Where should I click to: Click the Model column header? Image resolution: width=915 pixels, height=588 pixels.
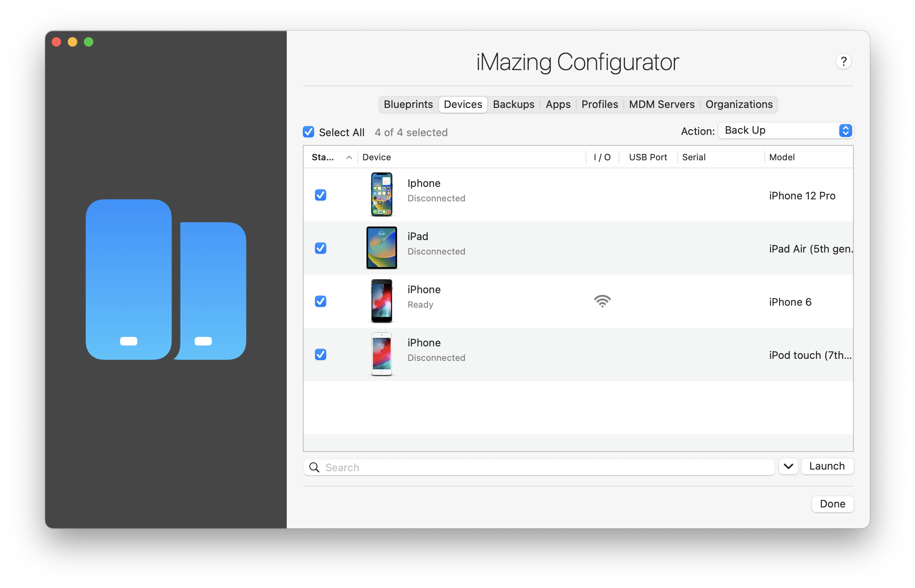tap(809, 157)
